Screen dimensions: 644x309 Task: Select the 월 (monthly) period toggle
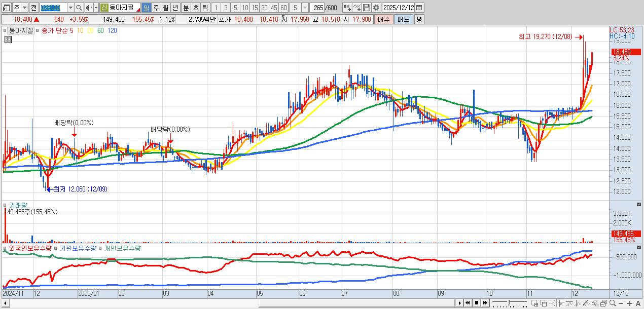pyautogui.click(x=166, y=8)
